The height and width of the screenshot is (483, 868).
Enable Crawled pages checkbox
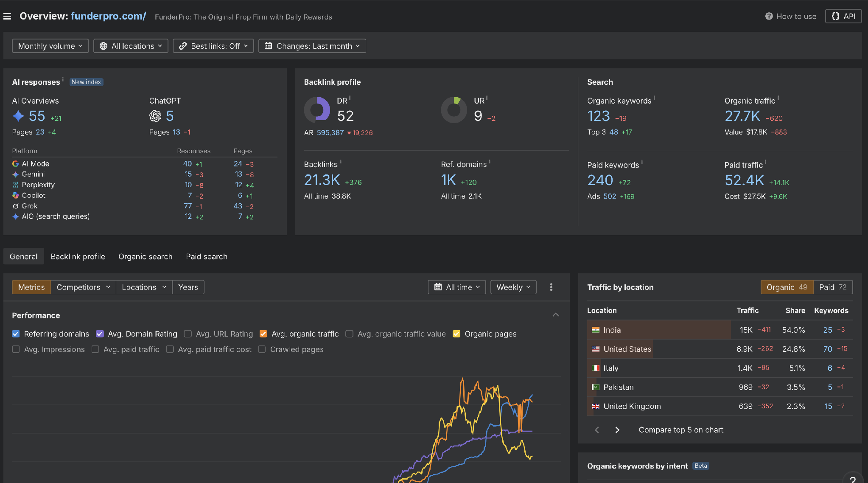point(262,349)
